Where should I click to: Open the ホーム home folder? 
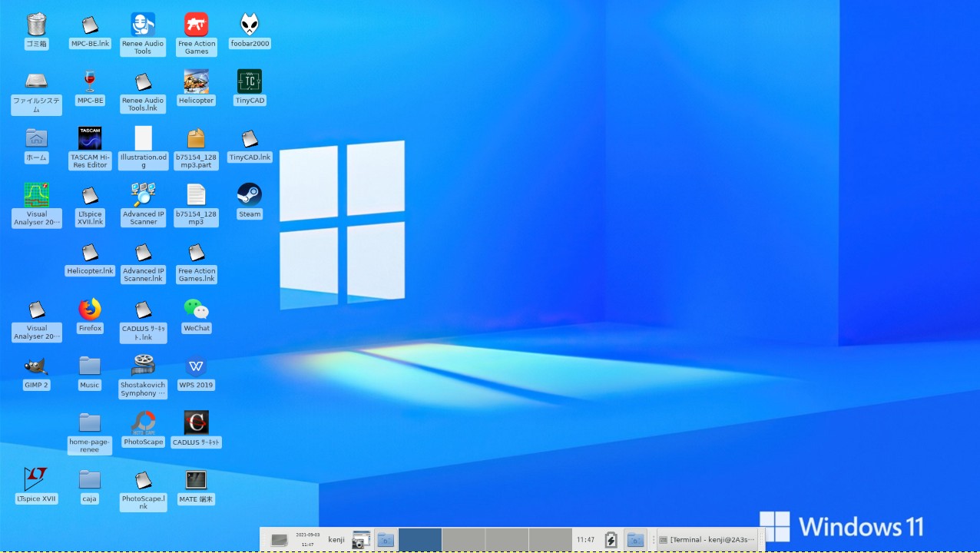point(35,137)
